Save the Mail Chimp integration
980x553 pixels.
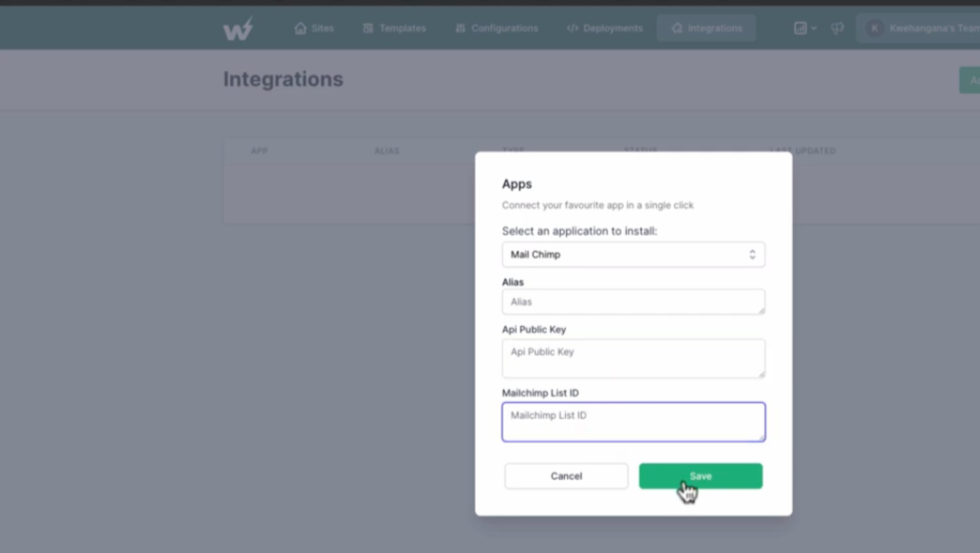point(701,476)
